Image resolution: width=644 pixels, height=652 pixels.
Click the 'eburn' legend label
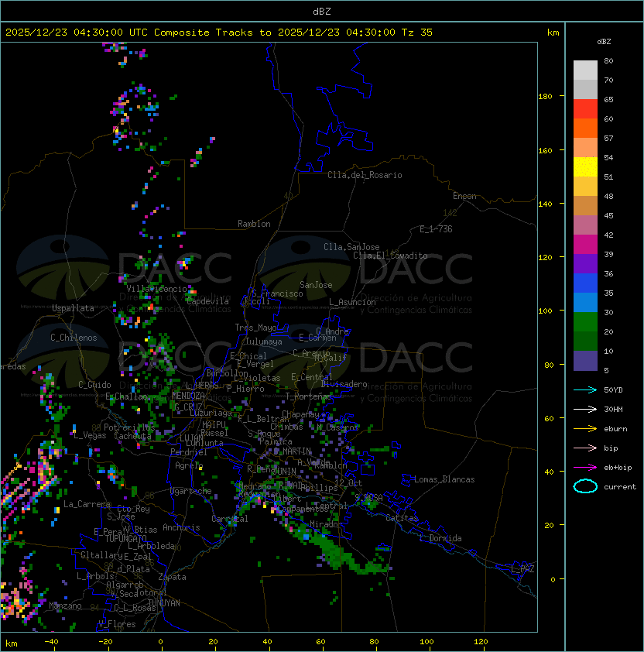[x=615, y=429]
